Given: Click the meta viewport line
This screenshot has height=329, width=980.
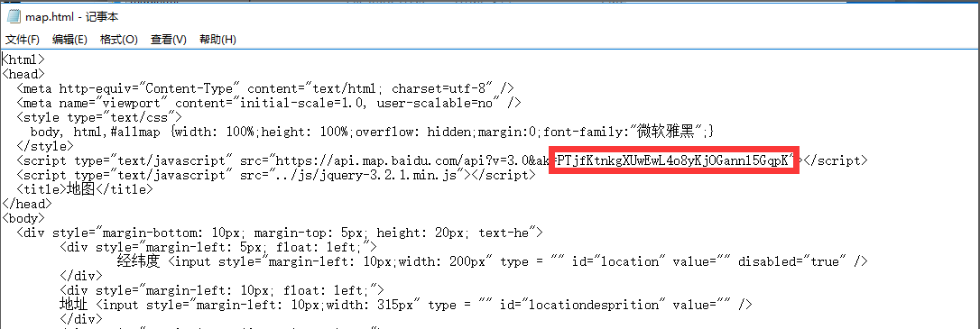Looking at the screenshot, I should [269, 103].
